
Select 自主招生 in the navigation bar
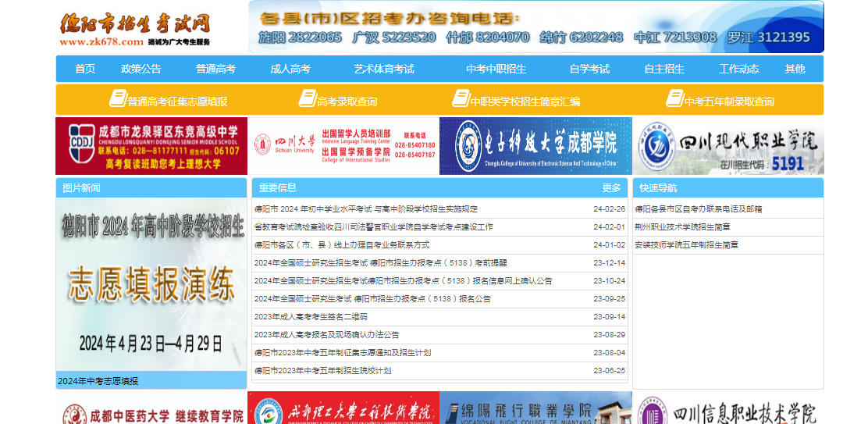(x=664, y=69)
